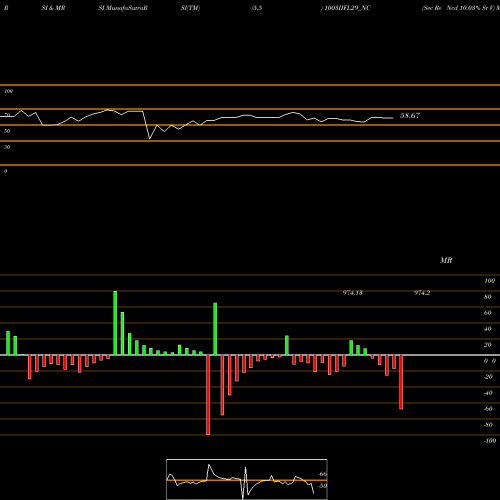The height and width of the screenshot is (500, 500).
Task: Click the MR axis label 40
Action: click(x=488, y=329)
